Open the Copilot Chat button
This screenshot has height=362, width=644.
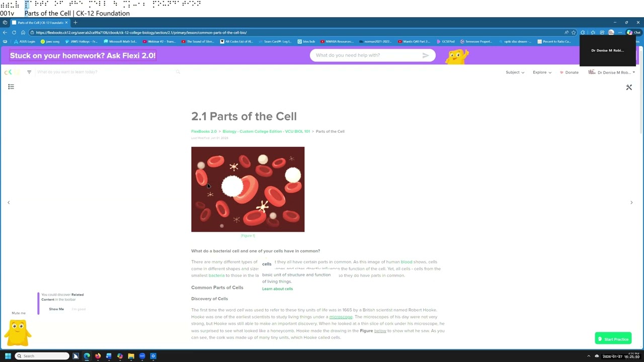coord(633,32)
